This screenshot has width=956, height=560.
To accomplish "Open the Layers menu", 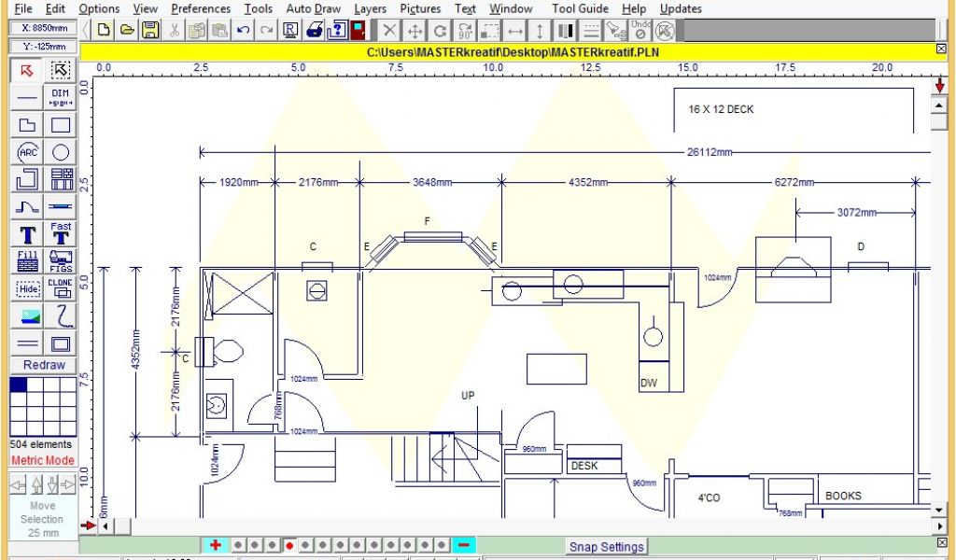I will [x=370, y=8].
